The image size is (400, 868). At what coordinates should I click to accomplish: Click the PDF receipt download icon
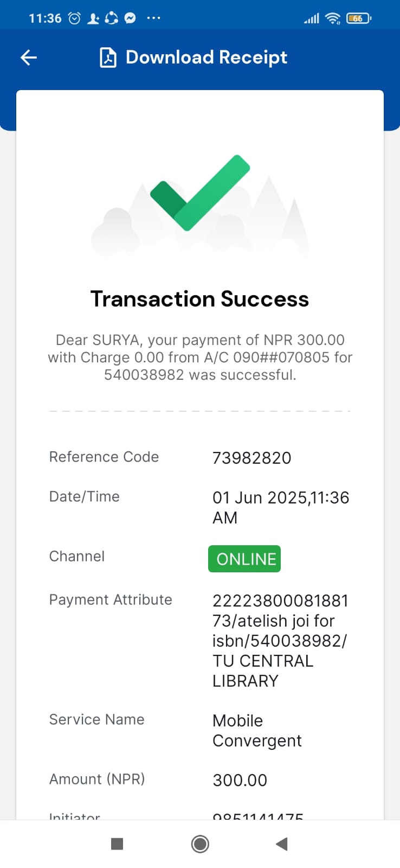click(x=108, y=58)
